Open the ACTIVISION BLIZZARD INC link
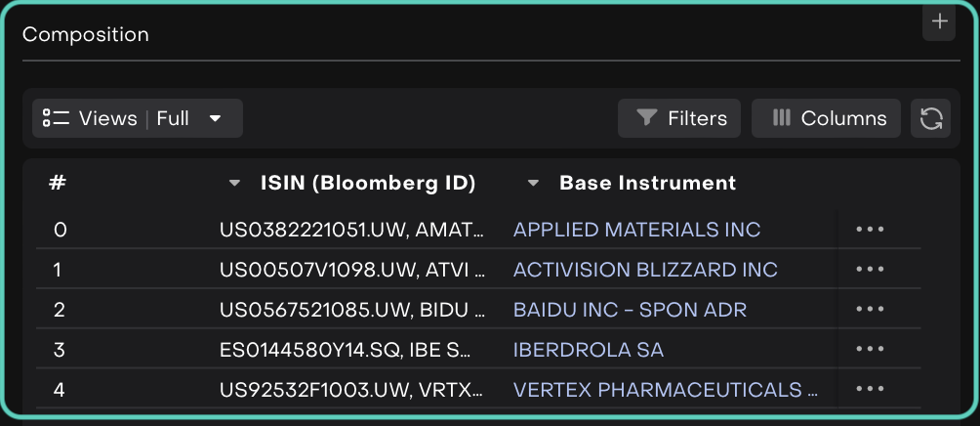Screen dimensions: 980x426 645,270
